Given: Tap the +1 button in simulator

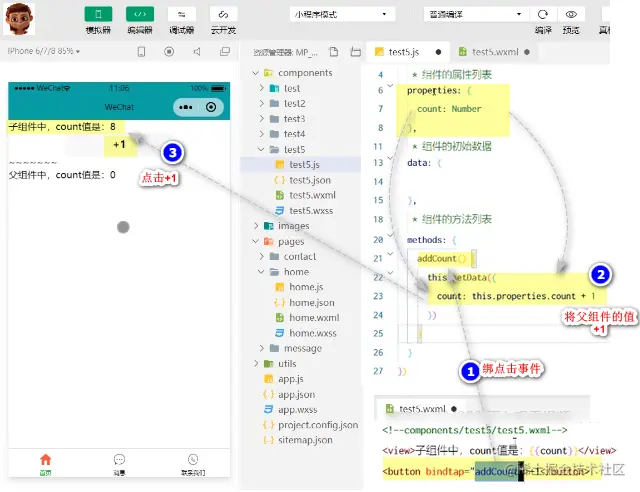Looking at the screenshot, I should click(x=120, y=145).
